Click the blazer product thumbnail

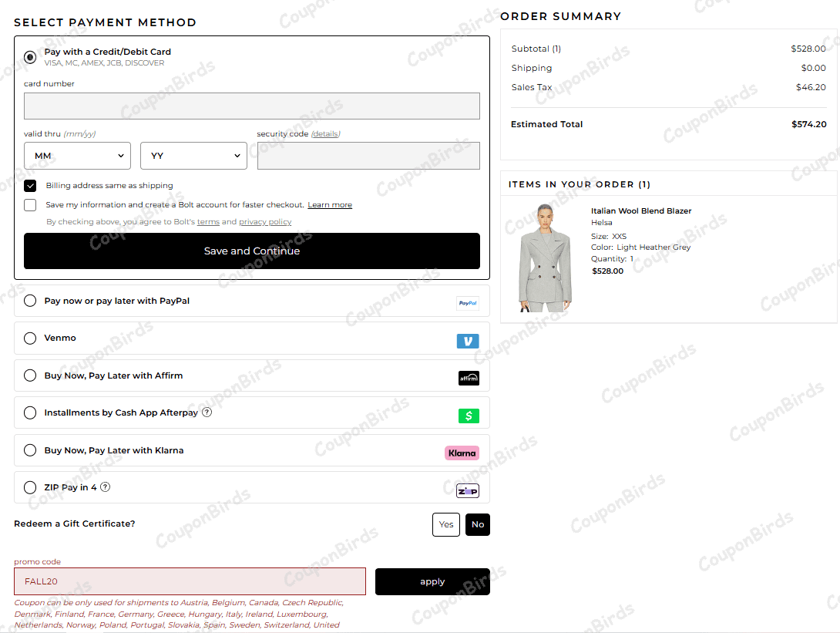click(545, 258)
